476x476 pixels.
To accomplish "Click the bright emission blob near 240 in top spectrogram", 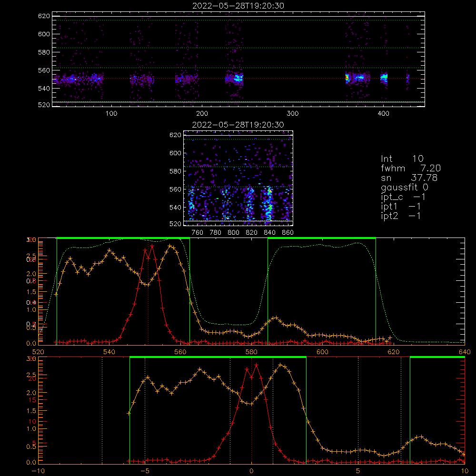I will tap(238, 79).
